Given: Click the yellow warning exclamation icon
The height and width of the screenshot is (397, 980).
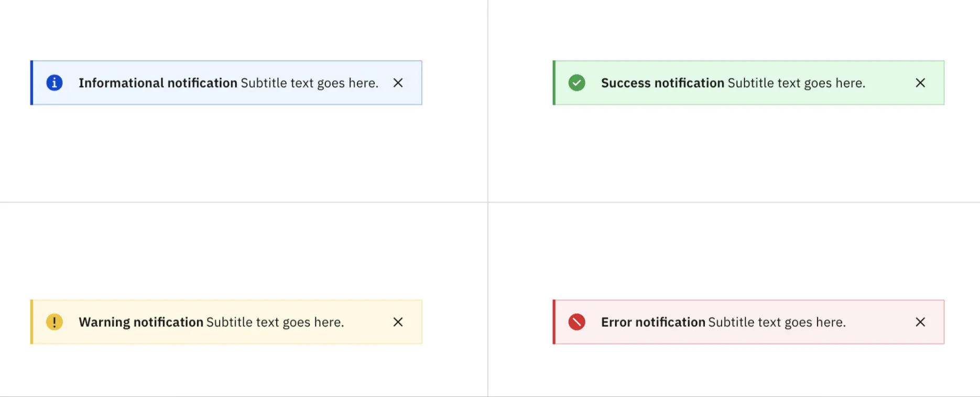Looking at the screenshot, I should (x=55, y=322).
